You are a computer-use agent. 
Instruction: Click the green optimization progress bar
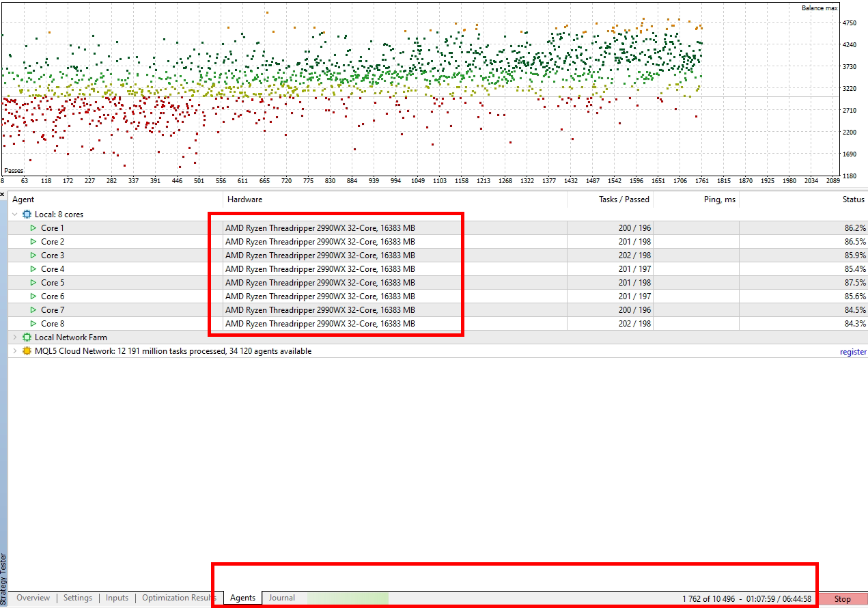pyautogui.click(x=348, y=598)
